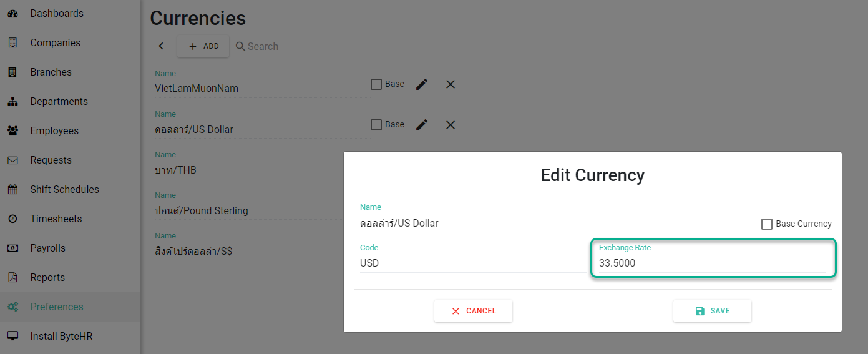Click the Cancel button
Image resolution: width=868 pixels, height=354 pixels.
pyautogui.click(x=473, y=311)
